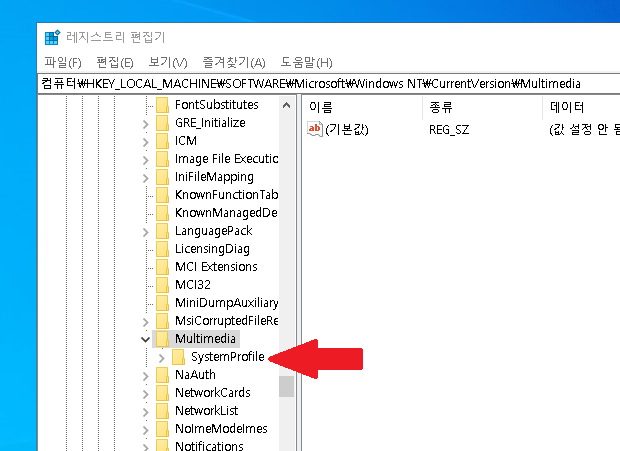Click the tree vertical scrollbar thumb
This screenshot has width=620, height=451.
(x=286, y=386)
